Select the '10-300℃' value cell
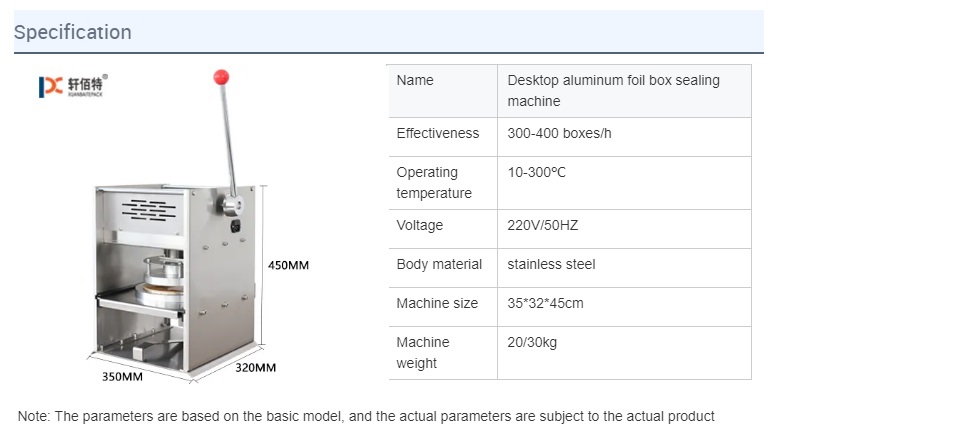The width and height of the screenshot is (955, 427). click(x=624, y=183)
